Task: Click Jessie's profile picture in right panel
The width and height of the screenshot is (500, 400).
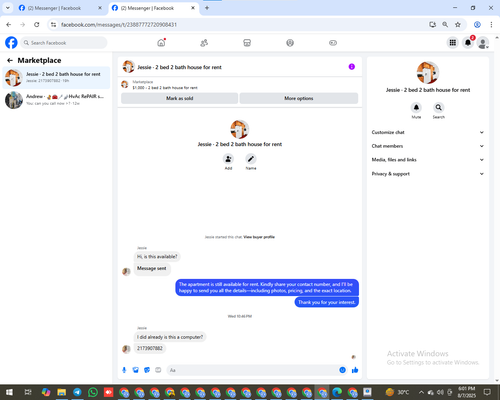Action: [x=428, y=73]
